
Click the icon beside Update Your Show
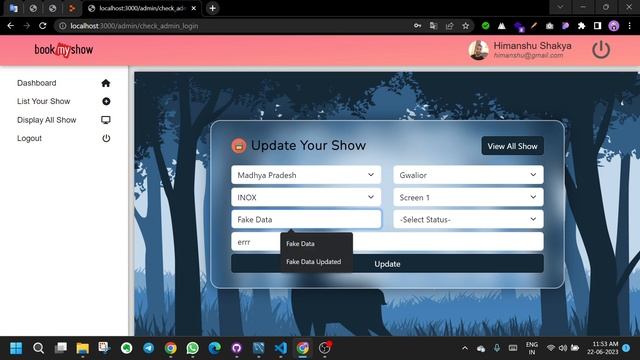pyautogui.click(x=239, y=145)
